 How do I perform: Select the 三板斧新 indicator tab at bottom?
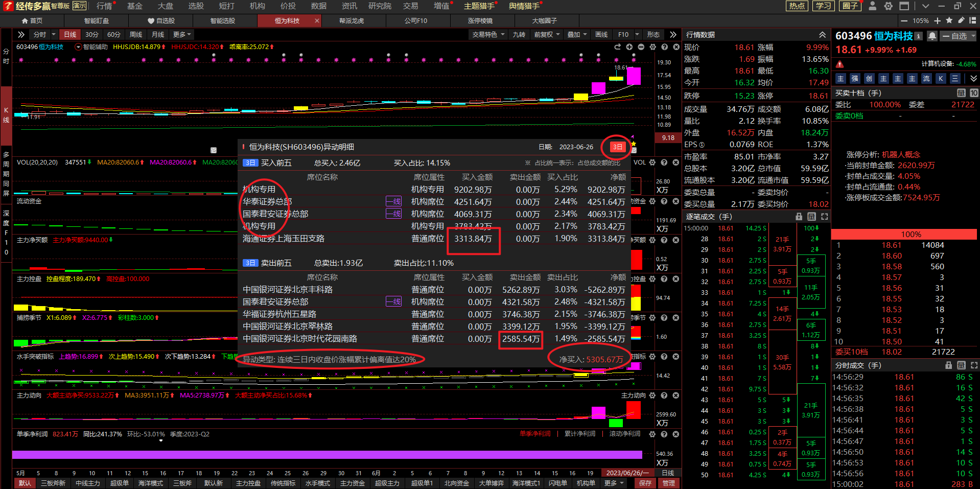[x=53, y=483]
